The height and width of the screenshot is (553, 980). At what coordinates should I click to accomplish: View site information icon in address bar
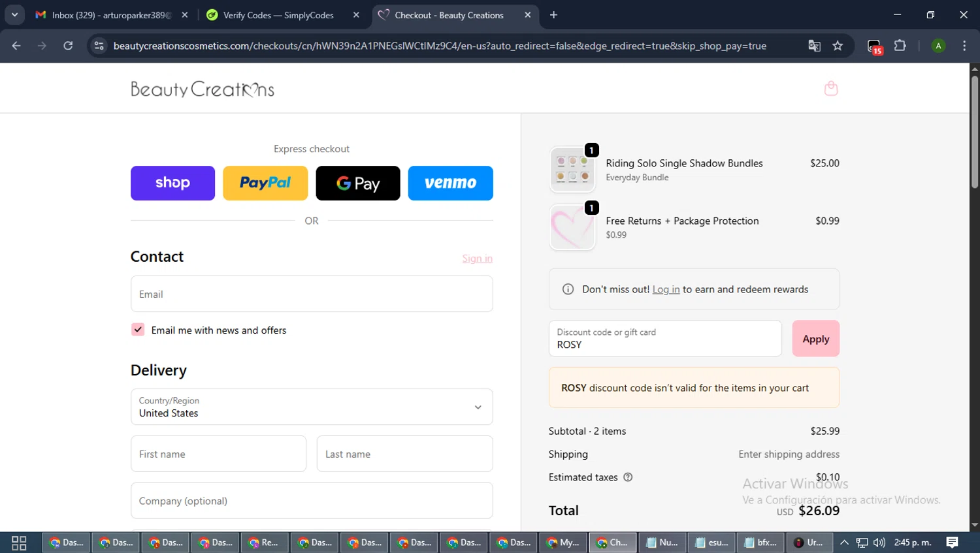(x=99, y=46)
